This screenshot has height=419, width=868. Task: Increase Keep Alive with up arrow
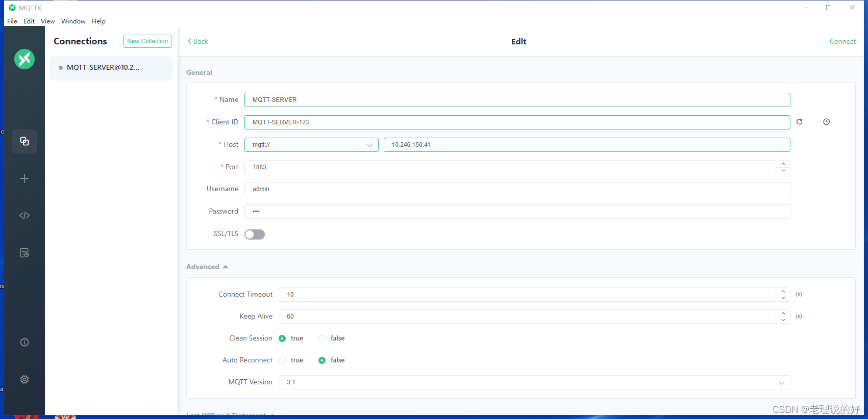[x=783, y=313]
